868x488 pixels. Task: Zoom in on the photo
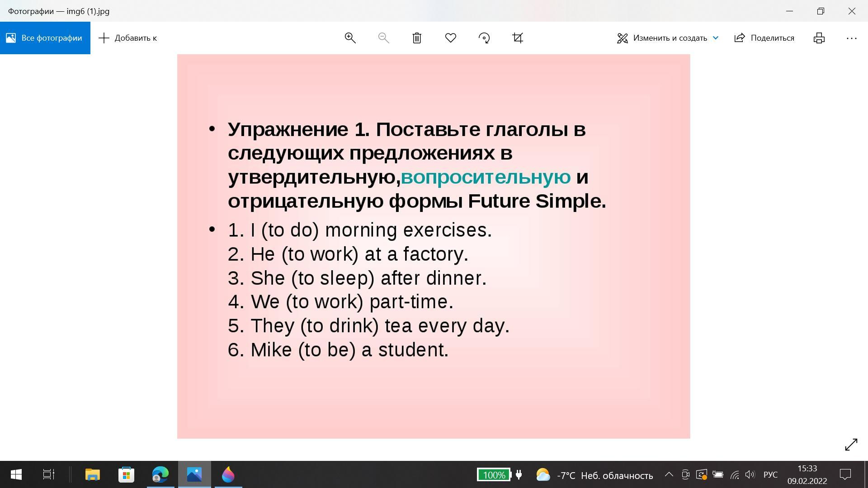point(350,38)
